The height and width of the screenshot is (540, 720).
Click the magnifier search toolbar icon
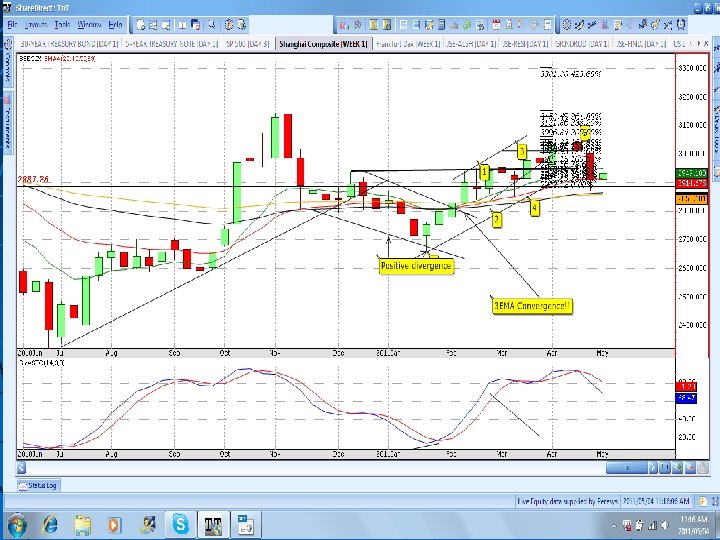click(x=212, y=25)
